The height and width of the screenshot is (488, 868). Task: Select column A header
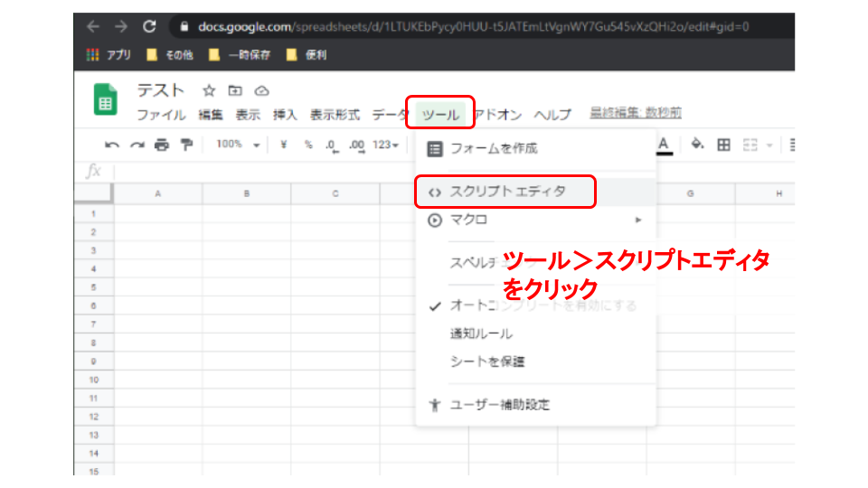click(157, 193)
